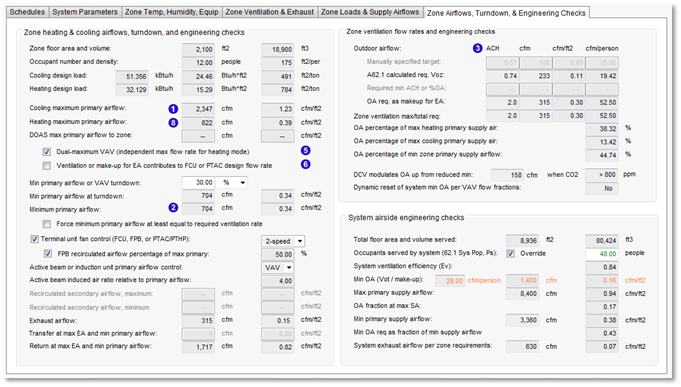Click the 30.00 turndown value field
Image resolution: width=681 pixels, height=387 pixels.
pos(198,183)
